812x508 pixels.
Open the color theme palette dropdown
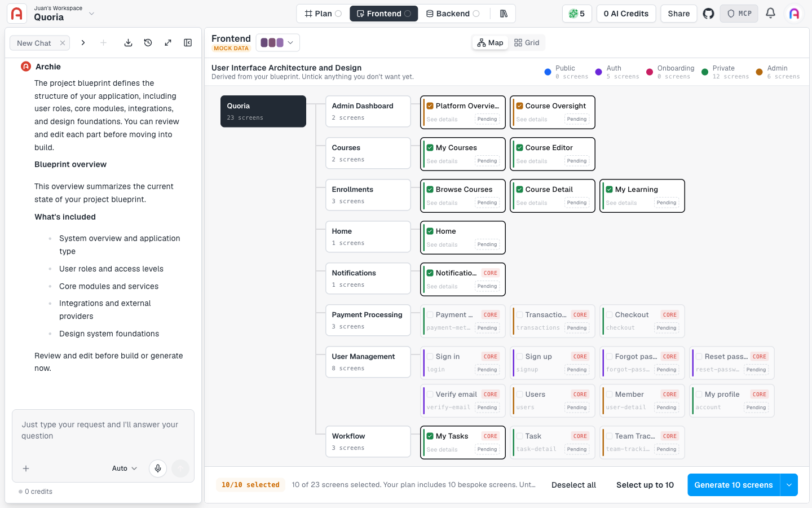click(277, 42)
